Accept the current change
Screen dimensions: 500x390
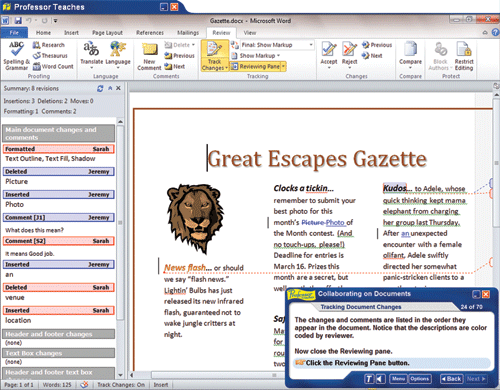tap(329, 55)
